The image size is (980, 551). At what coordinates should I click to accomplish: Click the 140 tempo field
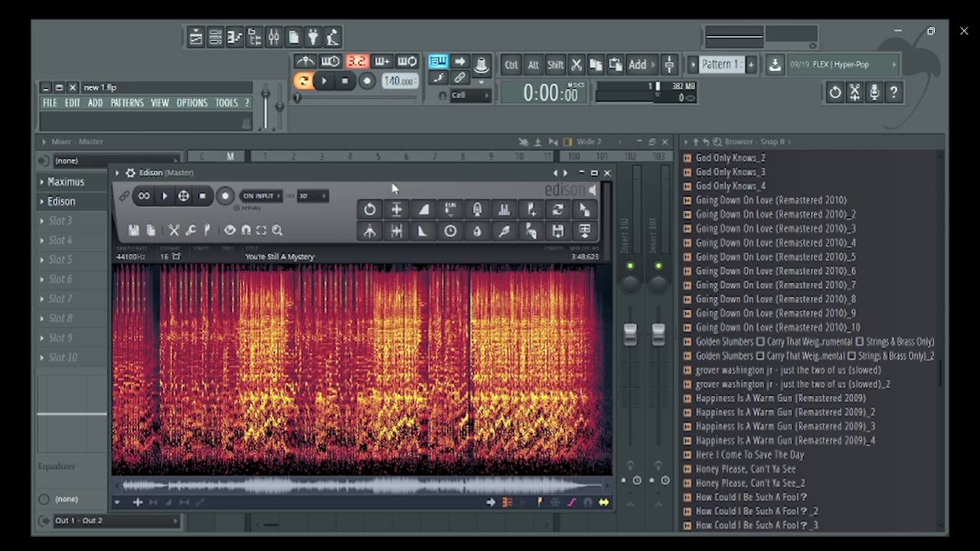(x=399, y=81)
